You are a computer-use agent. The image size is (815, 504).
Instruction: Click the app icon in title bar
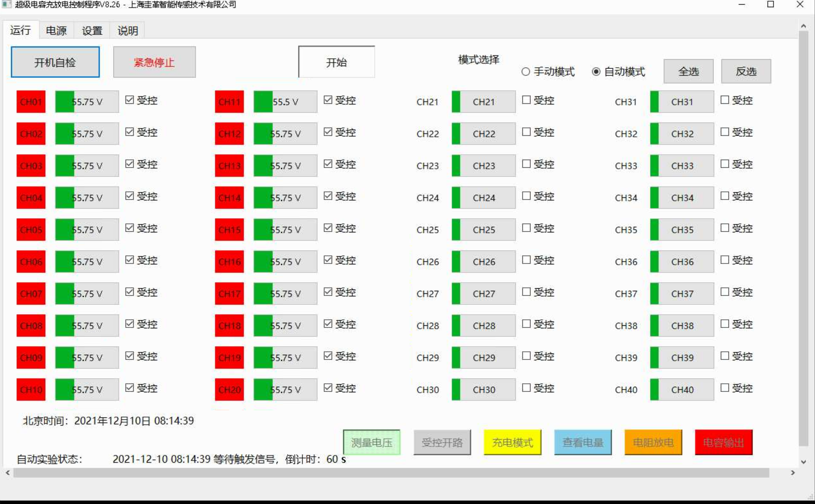7,4
